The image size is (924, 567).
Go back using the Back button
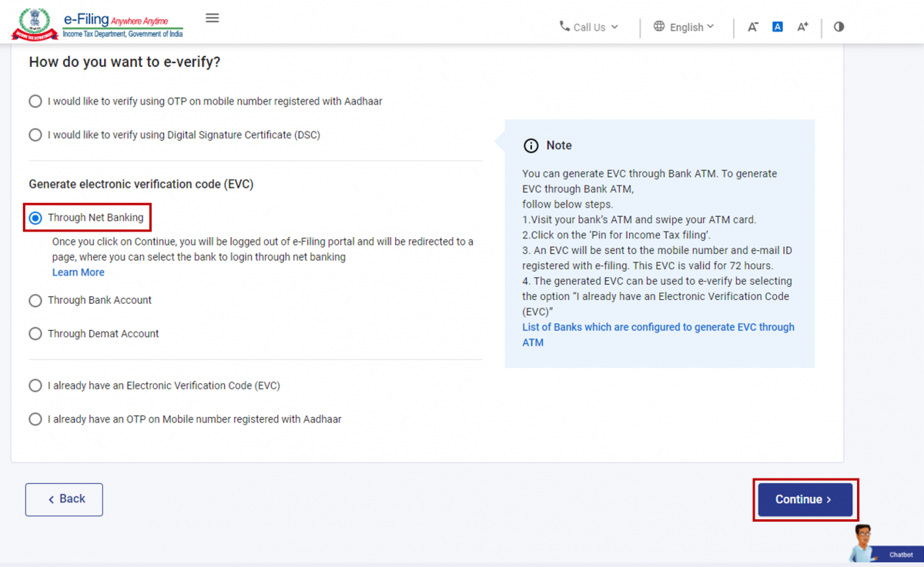pyautogui.click(x=64, y=499)
